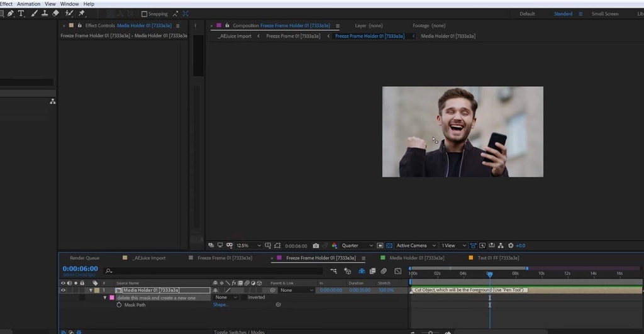
Task: Click the snap to edges extension icon
Action: pyautogui.click(x=175, y=14)
